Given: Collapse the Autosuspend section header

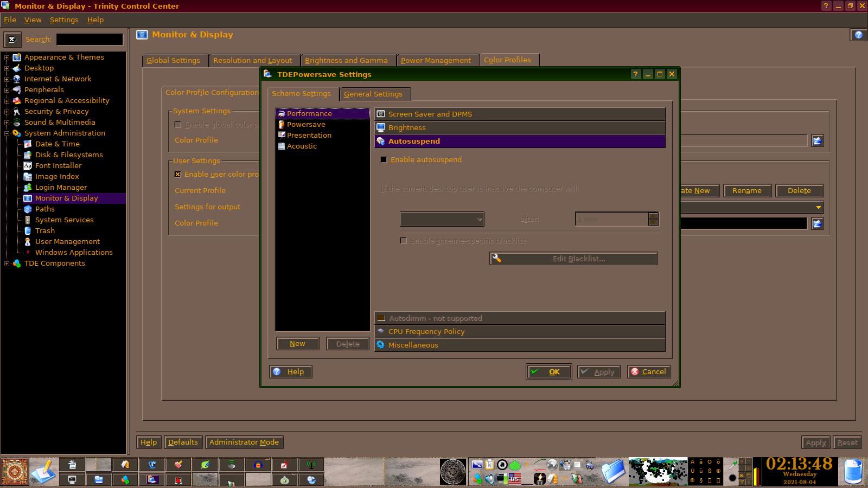Looking at the screenshot, I should click(520, 141).
